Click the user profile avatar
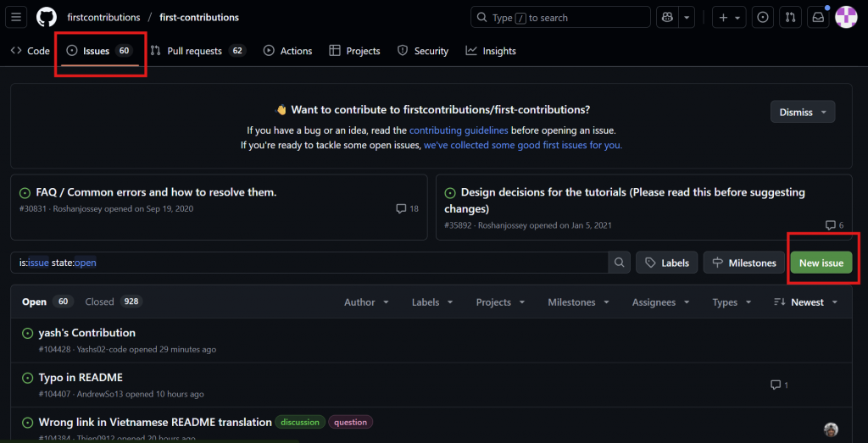The width and height of the screenshot is (868, 443). 846,17
